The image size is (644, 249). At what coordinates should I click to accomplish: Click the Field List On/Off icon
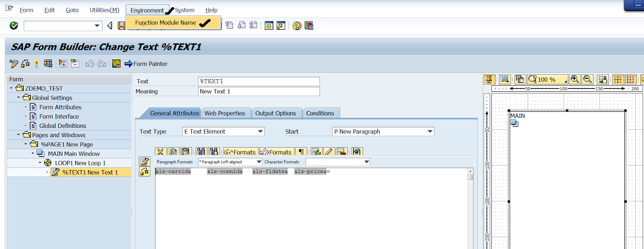[x=116, y=64]
